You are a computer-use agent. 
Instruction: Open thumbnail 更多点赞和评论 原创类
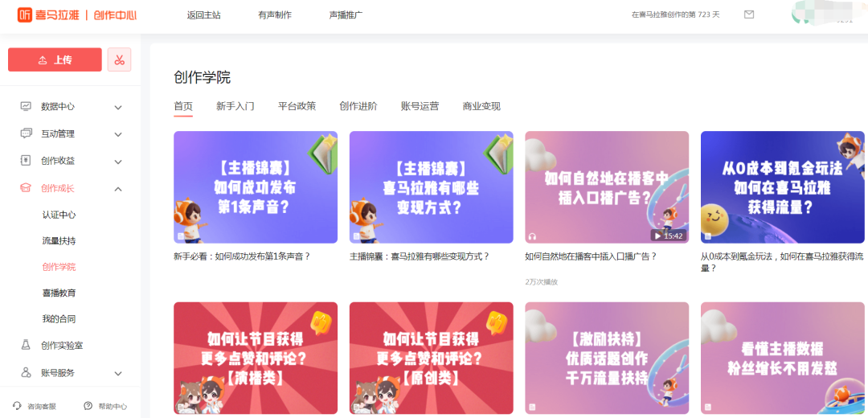[432, 359]
